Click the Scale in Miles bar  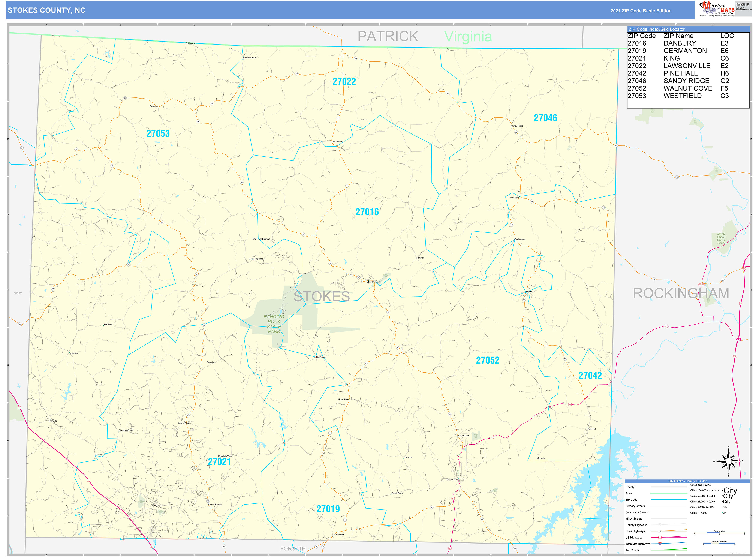pos(719,533)
